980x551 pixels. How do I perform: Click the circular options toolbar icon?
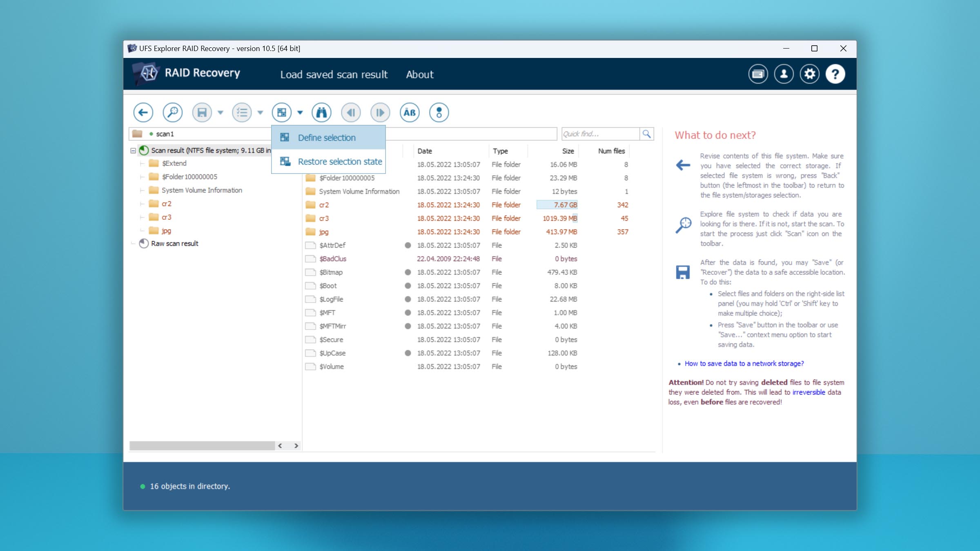(439, 112)
